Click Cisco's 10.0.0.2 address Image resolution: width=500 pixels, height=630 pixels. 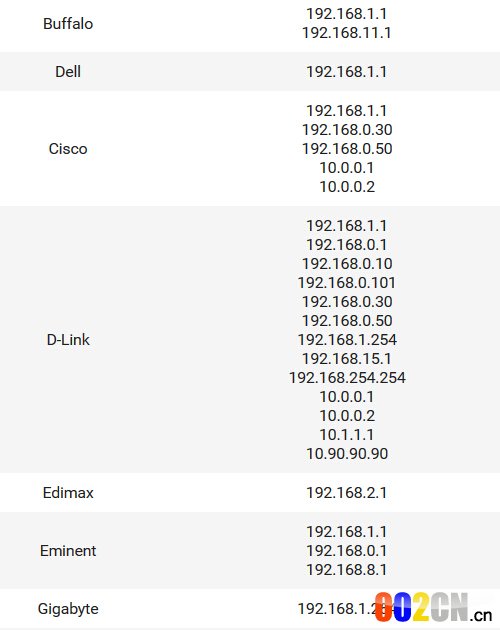[x=347, y=187]
